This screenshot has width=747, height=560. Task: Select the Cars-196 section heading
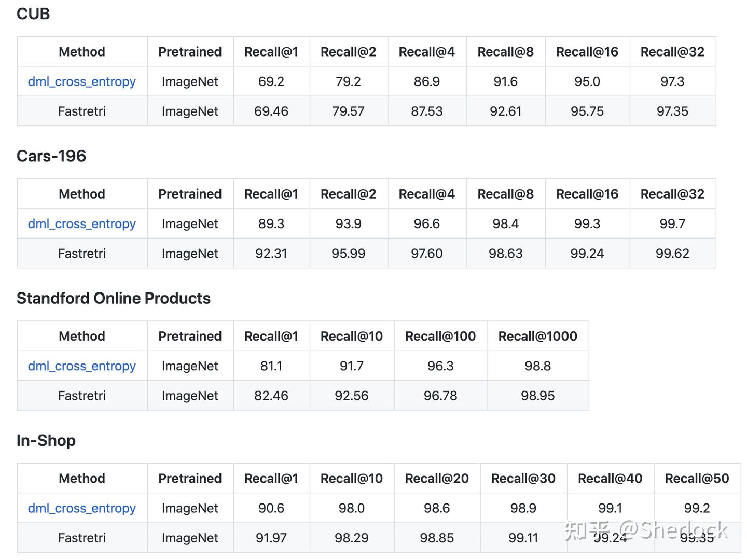click(51, 156)
